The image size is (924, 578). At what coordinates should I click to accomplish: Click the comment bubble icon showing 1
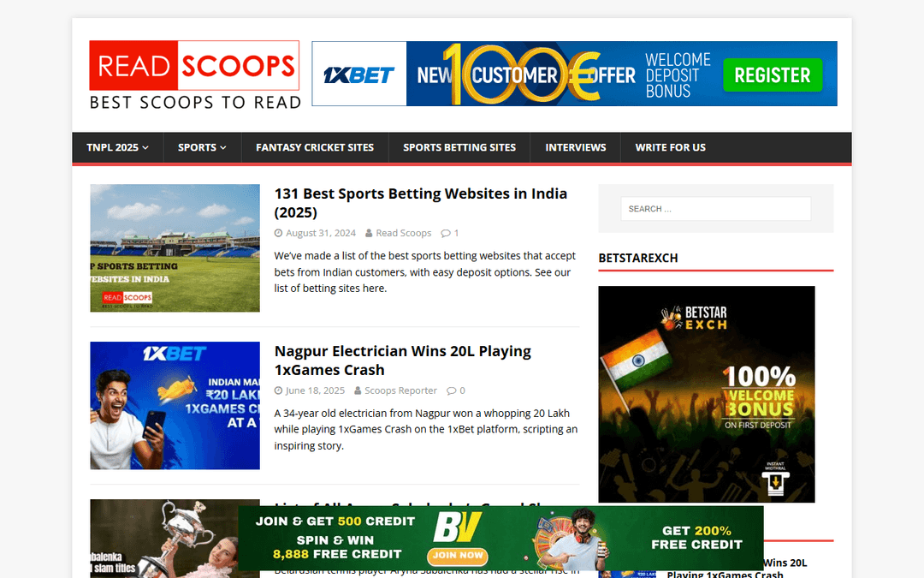(x=446, y=233)
